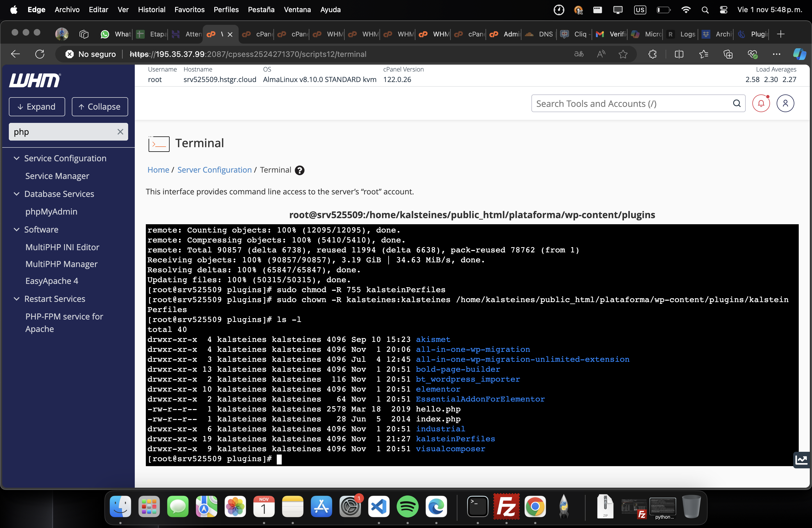Open the Terminal help question mark icon
This screenshot has width=812, height=528.
pyautogui.click(x=300, y=170)
